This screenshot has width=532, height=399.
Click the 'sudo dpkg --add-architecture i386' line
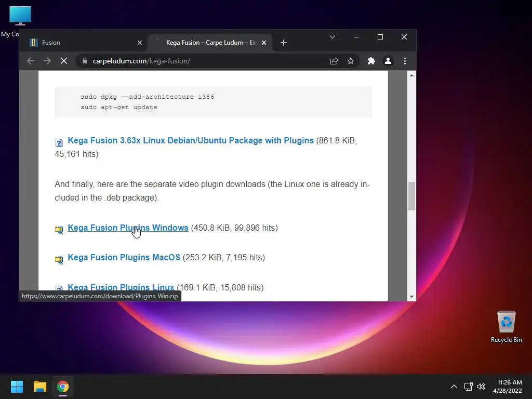[148, 97]
